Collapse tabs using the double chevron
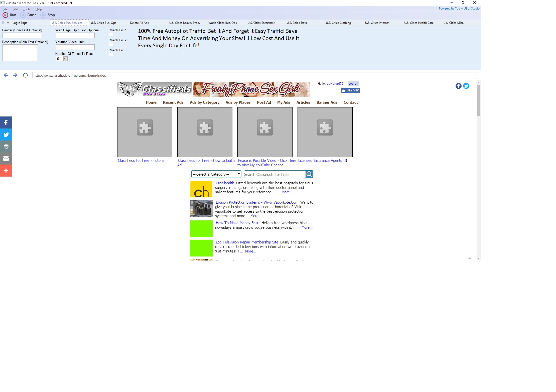Image resolution: width=556 pixels, height=392 pixels. pos(8,23)
